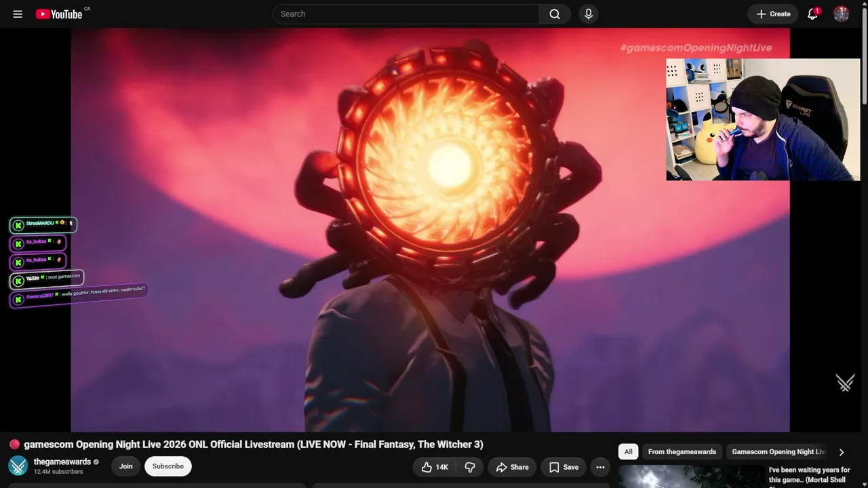Join the channel membership
Image resolution: width=868 pixels, height=488 pixels.
tap(126, 466)
